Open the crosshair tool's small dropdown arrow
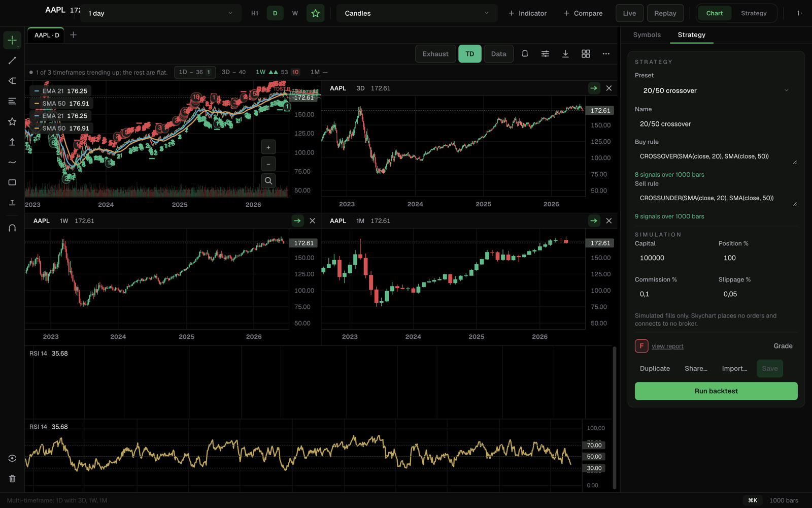The height and width of the screenshot is (508, 812). pos(19,47)
